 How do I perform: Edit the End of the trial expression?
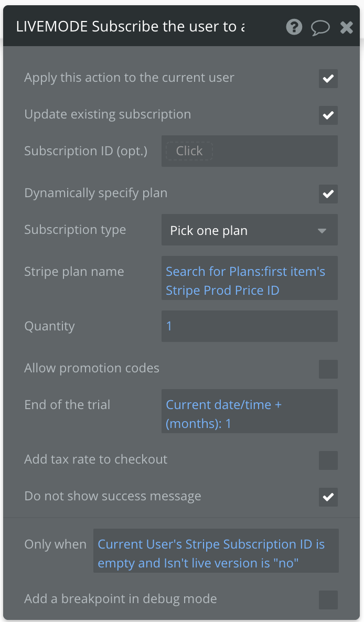click(250, 411)
